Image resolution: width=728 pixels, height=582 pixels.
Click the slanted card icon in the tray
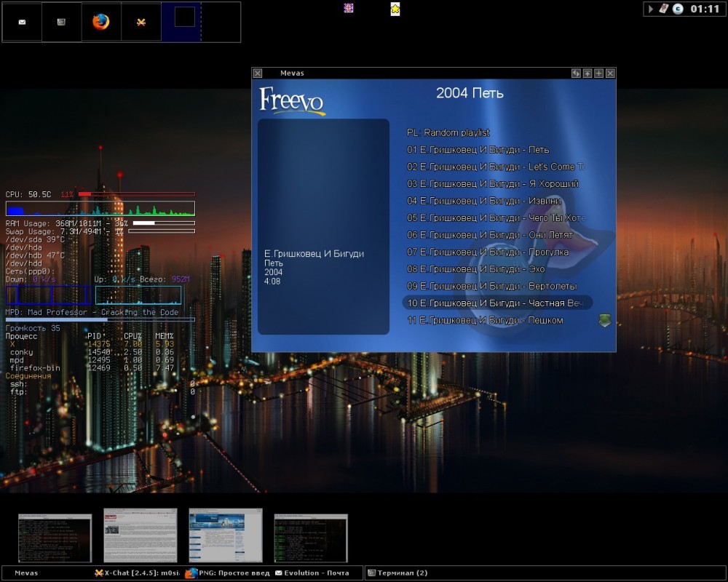[663, 8]
